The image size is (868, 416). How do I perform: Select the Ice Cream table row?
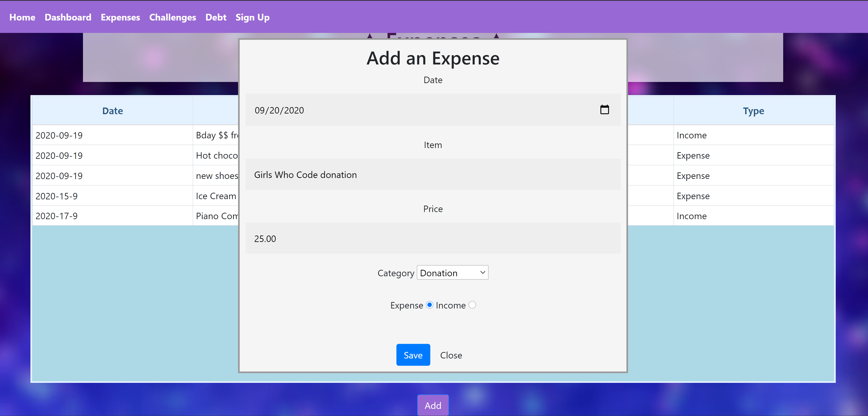(x=216, y=196)
